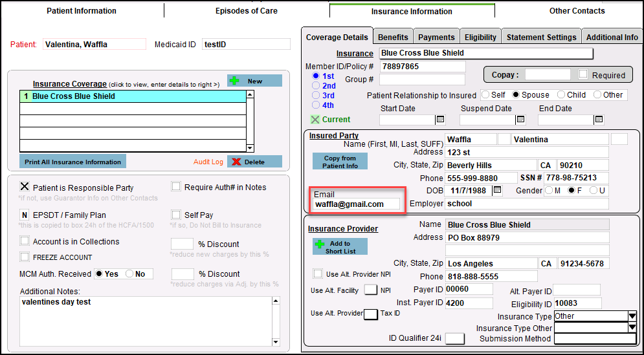This screenshot has width=644, height=355.
Task: Open the Episodes of Care tab
Action: click(247, 11)
